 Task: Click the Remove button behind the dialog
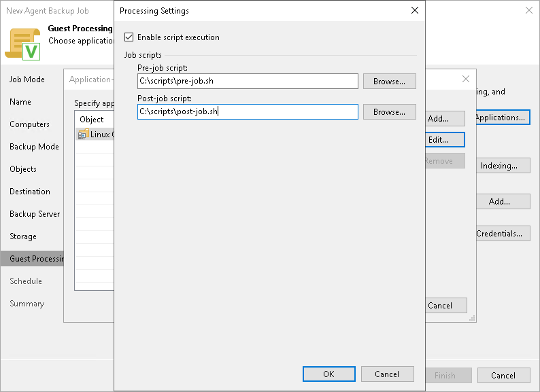[445, 161]
